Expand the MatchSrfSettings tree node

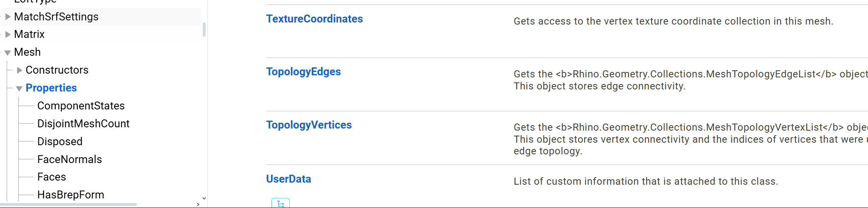(x=8, y=17)
